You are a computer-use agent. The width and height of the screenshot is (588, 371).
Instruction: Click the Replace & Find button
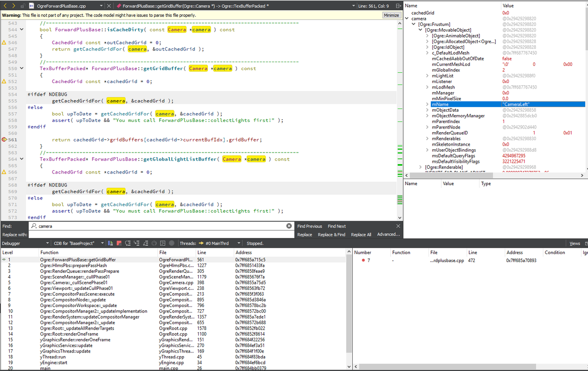tap(331, 235)
